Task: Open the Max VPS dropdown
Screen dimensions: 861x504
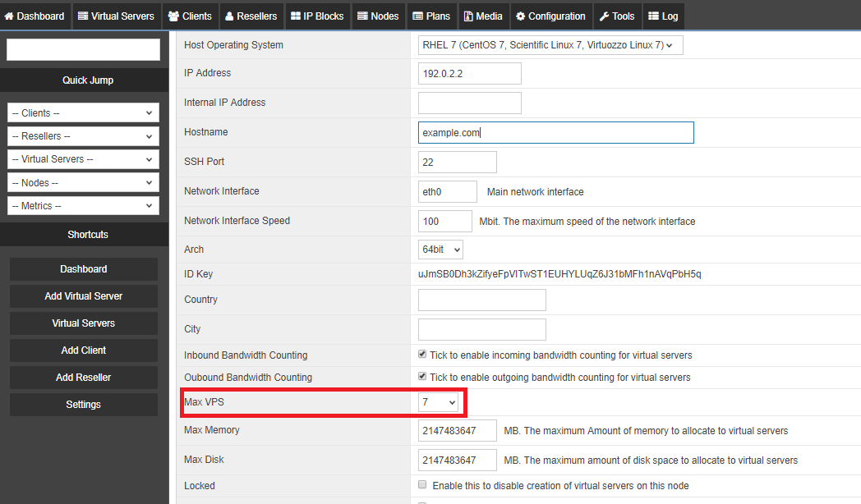Action: [x=438, y=402]
